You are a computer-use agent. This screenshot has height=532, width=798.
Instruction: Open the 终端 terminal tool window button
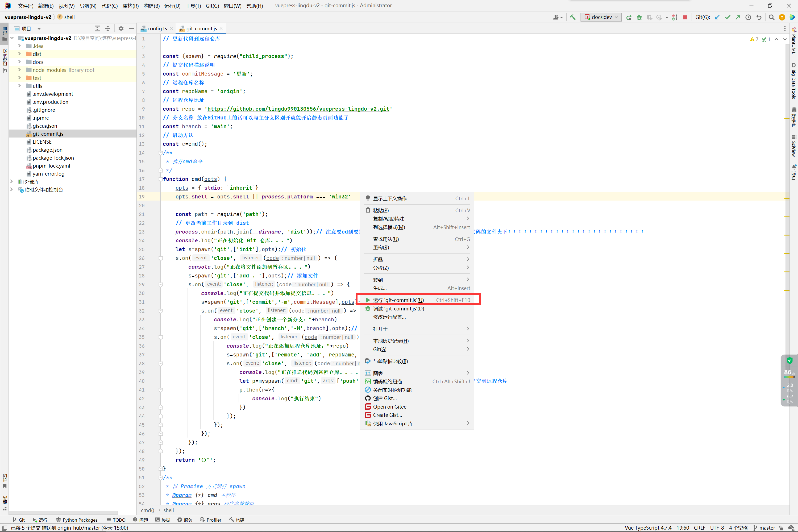point(163,520)
